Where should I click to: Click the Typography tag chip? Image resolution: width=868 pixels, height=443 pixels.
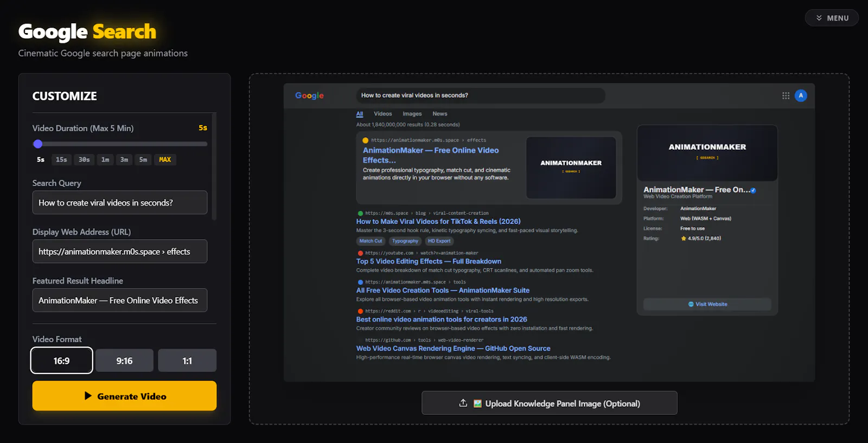click(x=405, y=241)
